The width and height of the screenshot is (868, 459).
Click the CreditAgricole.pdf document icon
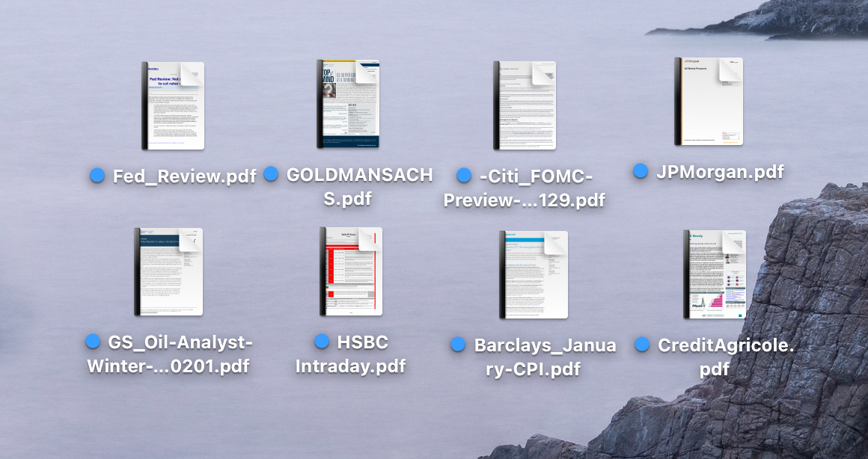click(x=715, y=274)
